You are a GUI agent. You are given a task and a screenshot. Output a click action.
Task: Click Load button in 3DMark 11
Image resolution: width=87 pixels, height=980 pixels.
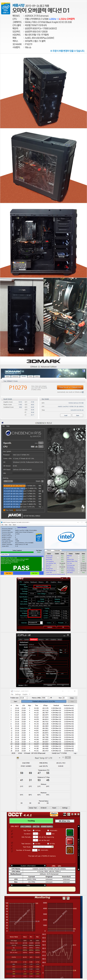[66, 415]
